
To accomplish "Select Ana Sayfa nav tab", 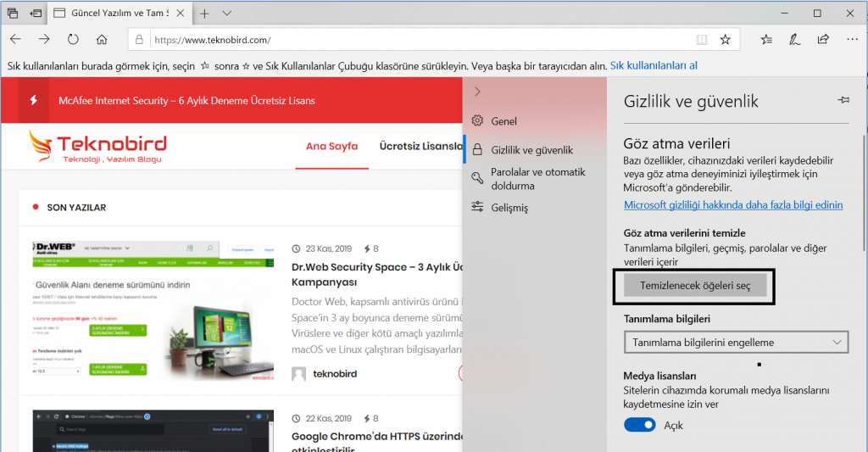I will (x=331, y=146).
